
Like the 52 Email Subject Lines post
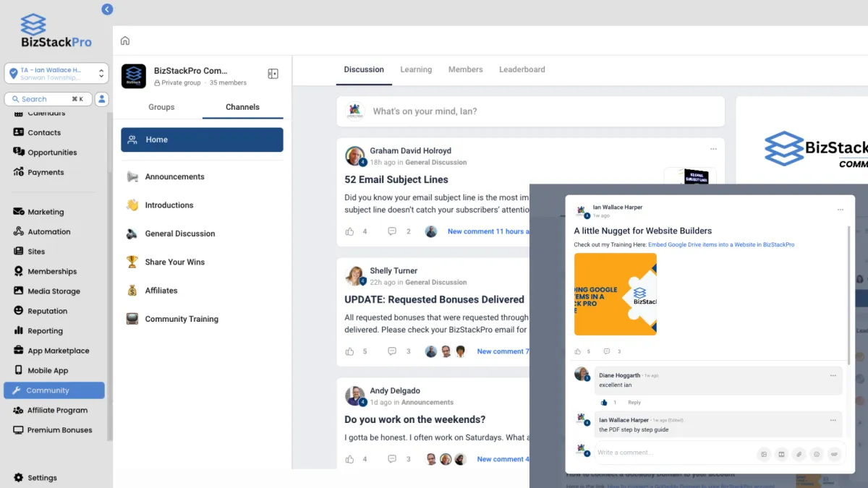[350, 231]
